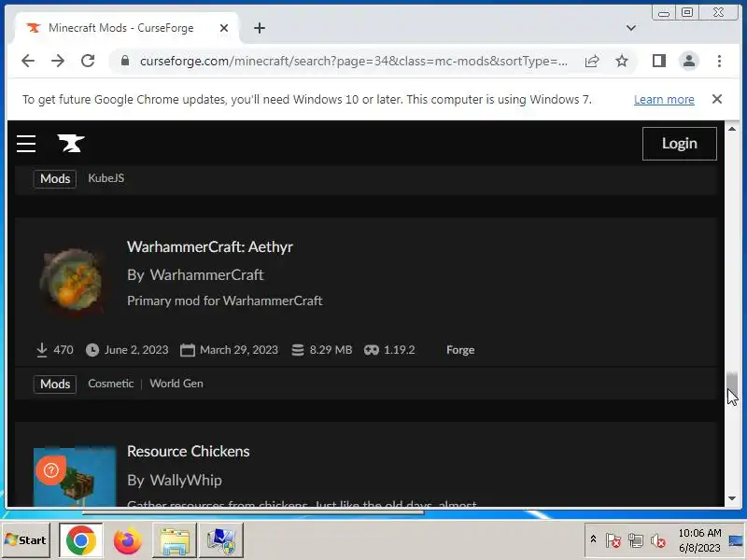747x560 pixels.
Task: Open the Resource Chickens mod page
Action: pyautogui.click(x=189, y=452)
